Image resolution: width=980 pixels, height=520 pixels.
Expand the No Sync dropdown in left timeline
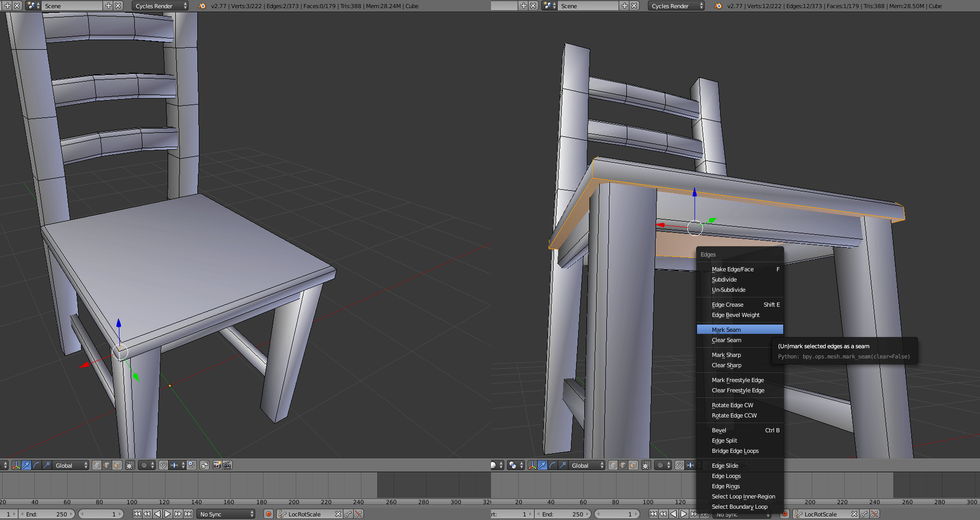[x=226, y=514]
